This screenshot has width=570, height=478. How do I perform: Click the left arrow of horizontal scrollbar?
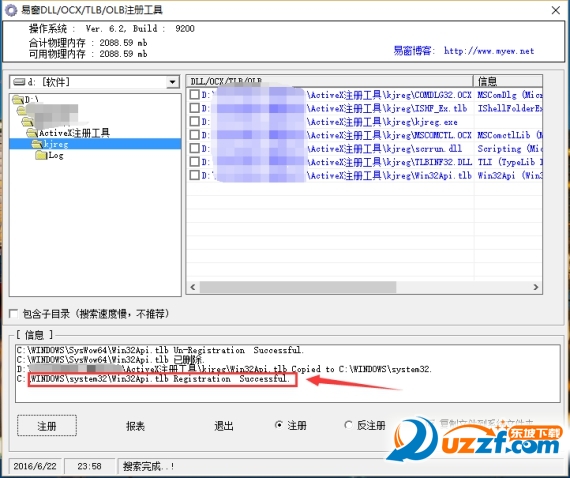(x=193, y=287)
